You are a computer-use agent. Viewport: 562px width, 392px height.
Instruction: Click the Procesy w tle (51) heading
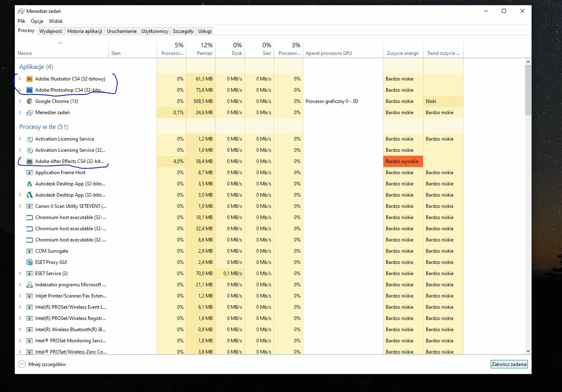click(x=44, y=127)
